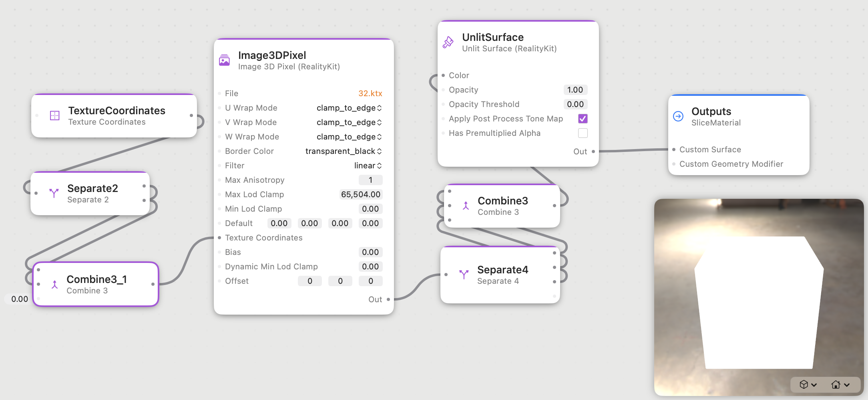
Task: Click the Combine3_1 node merge icon
Action: tap(55, 285)
